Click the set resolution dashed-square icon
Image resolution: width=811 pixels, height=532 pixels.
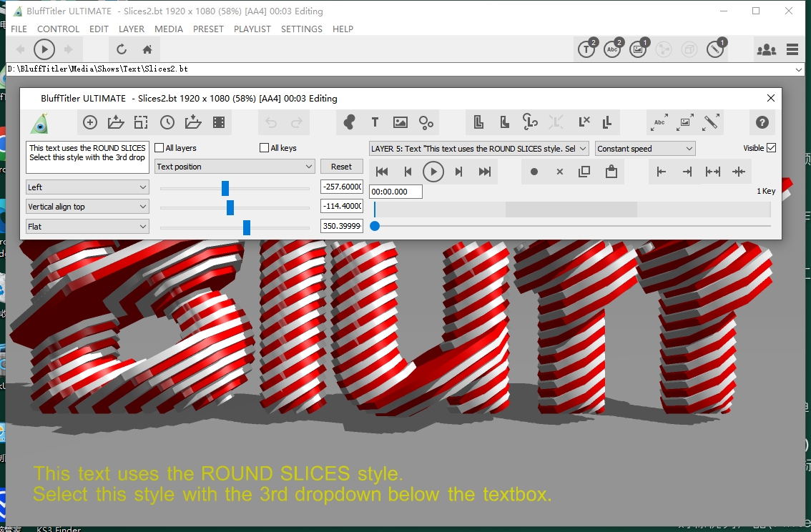[x=141, y=122]
